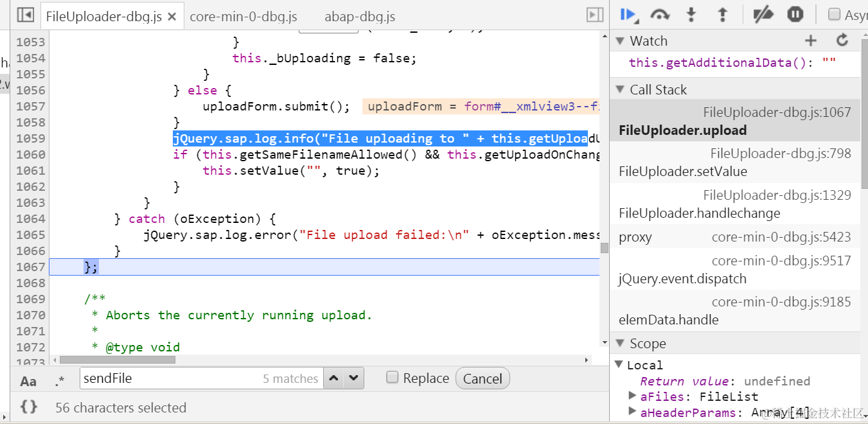
Task: Step over next function call
Action: pos(660,14)
